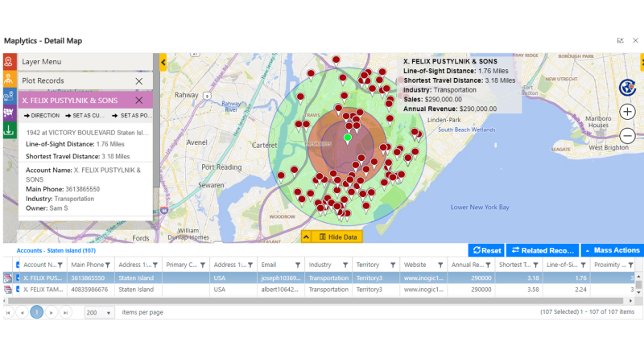
Task: Toggle the select-all checkbox in grid header
Action: point(18,265)
